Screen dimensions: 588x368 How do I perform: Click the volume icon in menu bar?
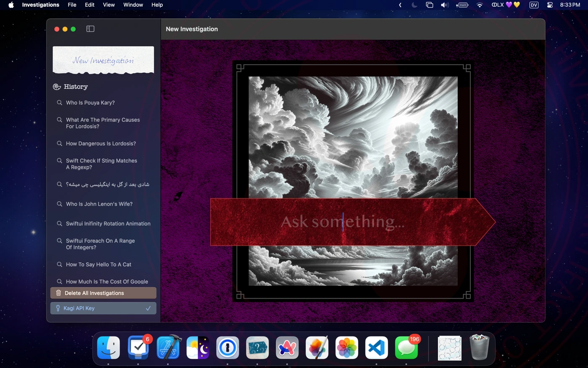tap(444, 5)
